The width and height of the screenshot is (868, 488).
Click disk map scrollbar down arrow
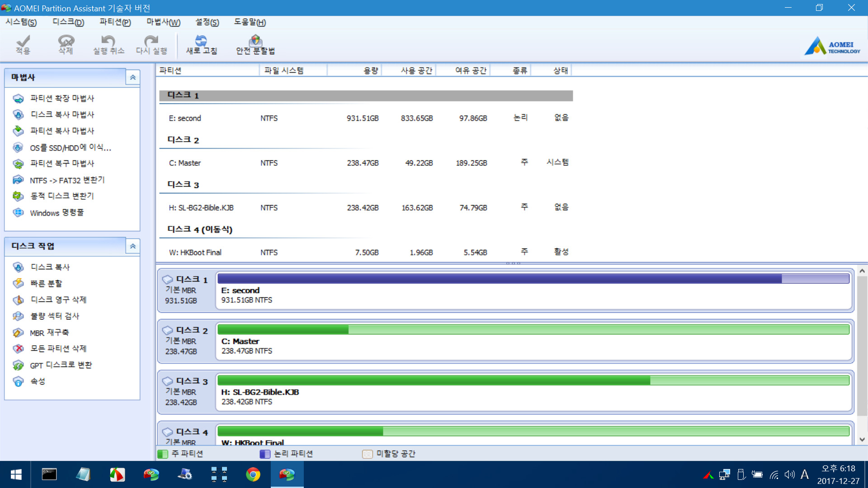[x=862, y=440]
